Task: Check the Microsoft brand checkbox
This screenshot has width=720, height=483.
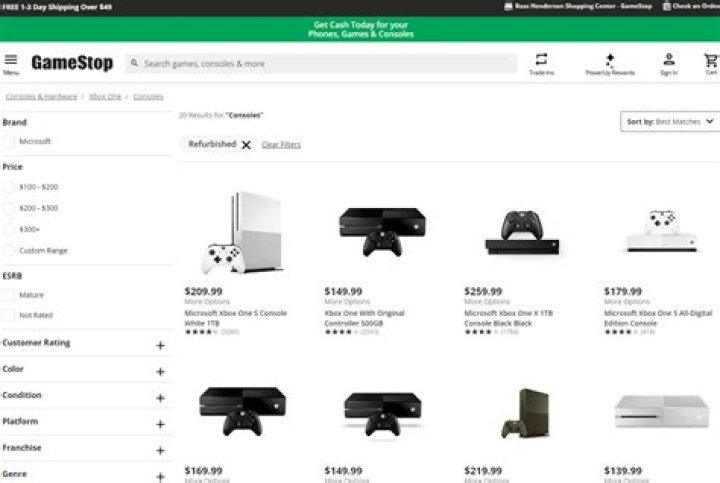Action: tap(8, 141)
